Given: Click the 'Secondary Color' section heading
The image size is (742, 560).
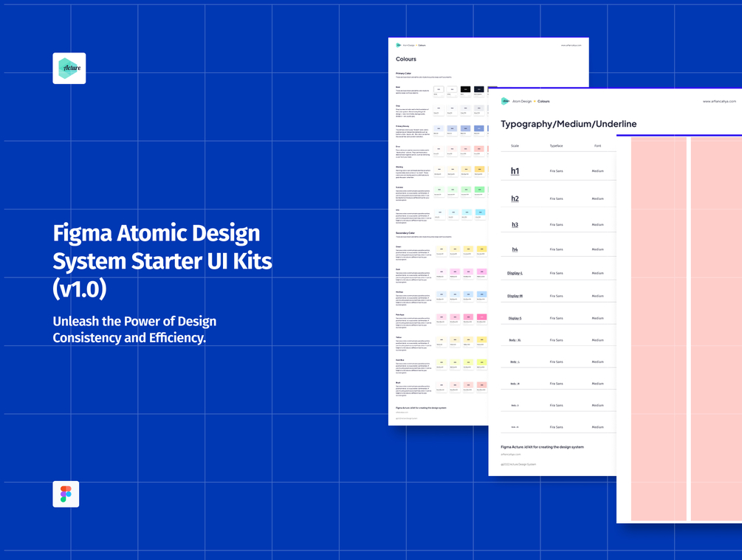Looking at the screenshot, I should [x=405, y=233].
